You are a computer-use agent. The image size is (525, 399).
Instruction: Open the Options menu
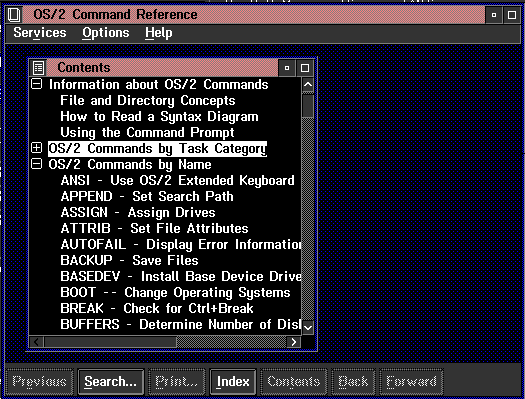[x=106, y=33]
